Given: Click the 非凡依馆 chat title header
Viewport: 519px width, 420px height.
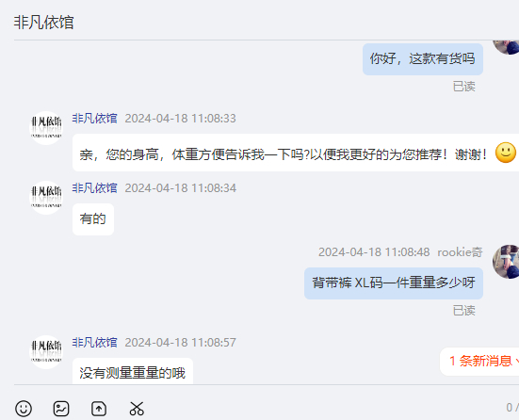Looking at the screenshot, I should 43,23.
